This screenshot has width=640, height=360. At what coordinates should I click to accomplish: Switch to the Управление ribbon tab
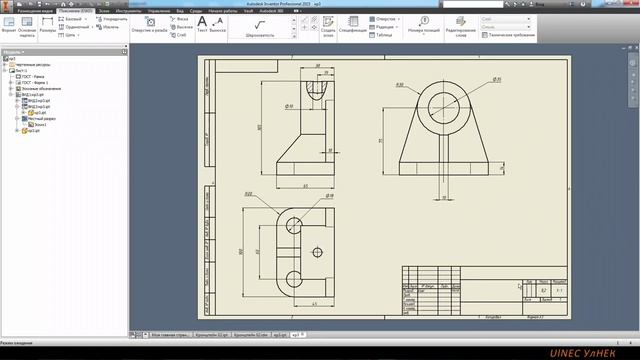point(159,11)
